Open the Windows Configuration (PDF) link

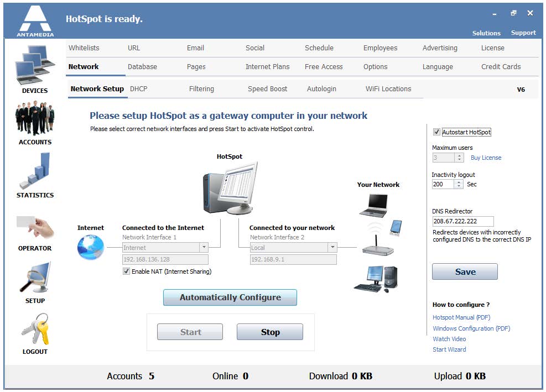point(471,328)
